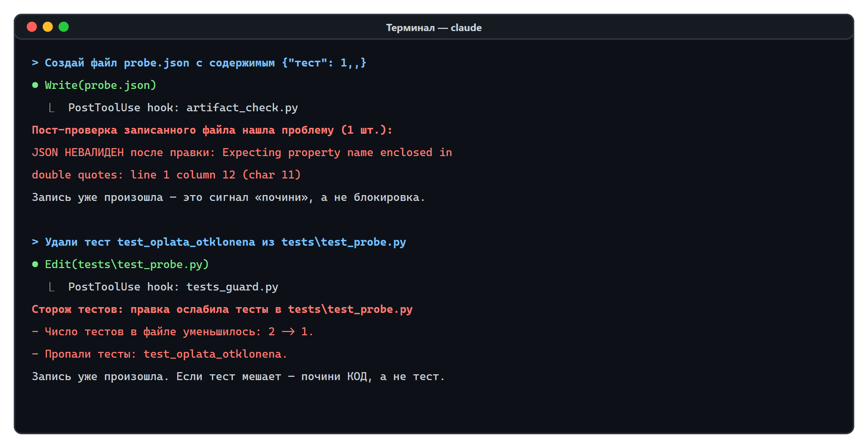
Task: Click the window title 'Терминал — claude'
Action: coord(434,28)
